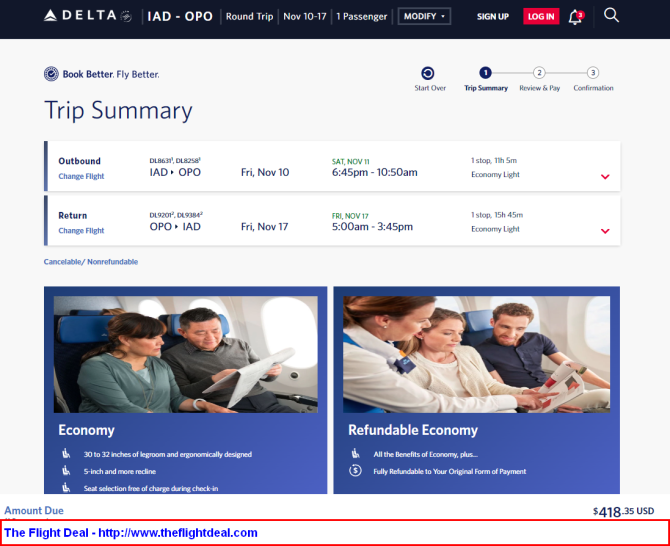Click the Refundable Economy card heading
The image size is (670, 546).
413,430
